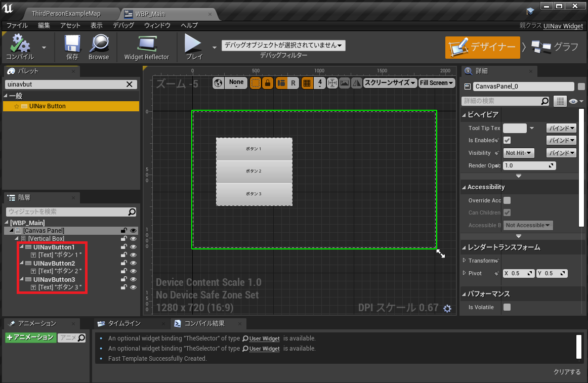The image size is (588, 383).
Task: Uncheck the Is Enabled checkbox
Action: (x=507, y=140)
